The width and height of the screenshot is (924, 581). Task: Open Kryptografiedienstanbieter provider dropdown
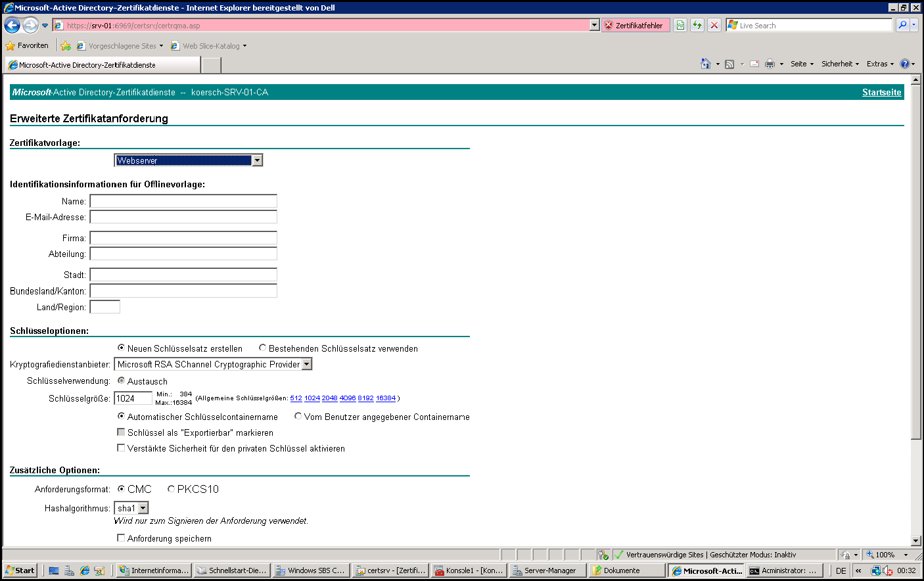213,364
